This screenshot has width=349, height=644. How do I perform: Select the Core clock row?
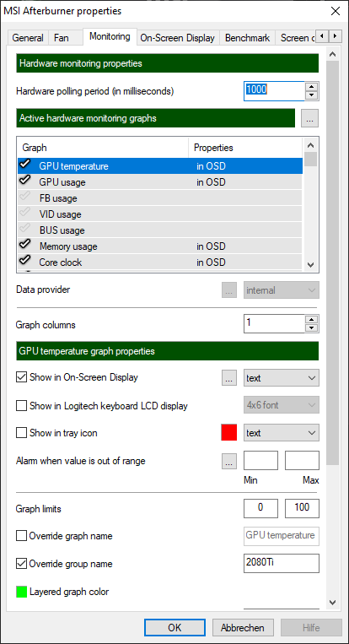[160, 262]
